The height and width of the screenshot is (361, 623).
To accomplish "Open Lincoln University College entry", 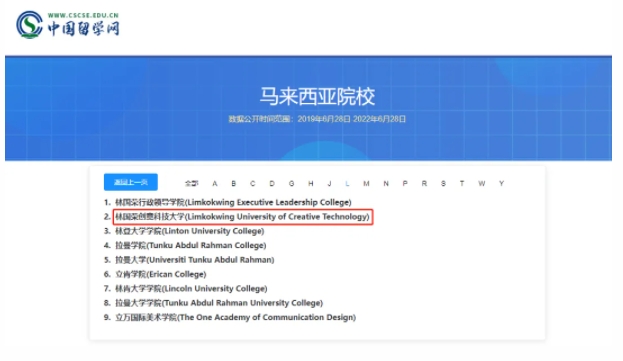I will point(191,288).
